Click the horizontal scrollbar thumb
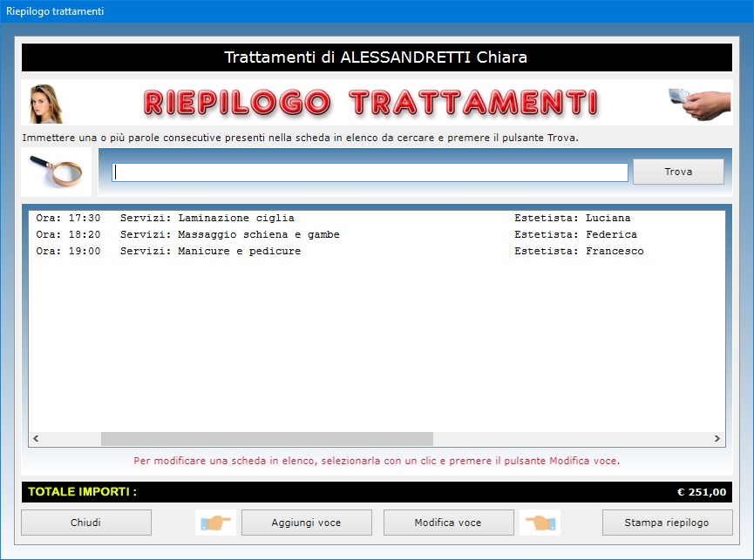 267,438
